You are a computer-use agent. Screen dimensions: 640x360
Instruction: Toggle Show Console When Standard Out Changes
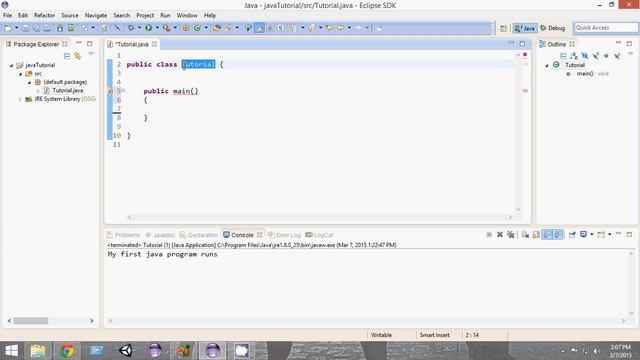click(547, 235)
